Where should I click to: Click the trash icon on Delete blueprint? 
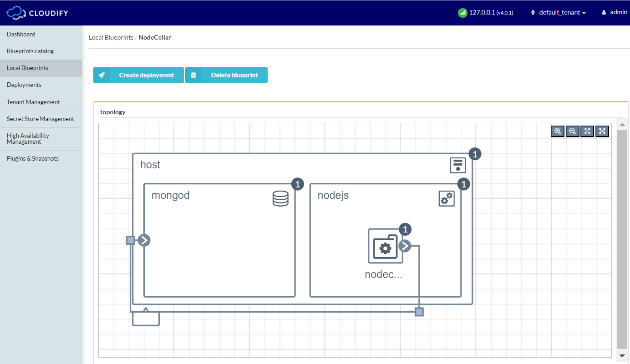point(193,75)
